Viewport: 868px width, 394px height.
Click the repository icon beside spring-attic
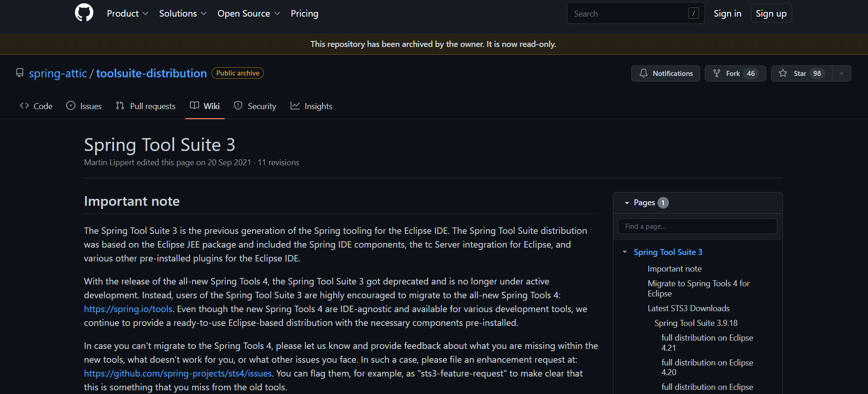click(20, 73)
